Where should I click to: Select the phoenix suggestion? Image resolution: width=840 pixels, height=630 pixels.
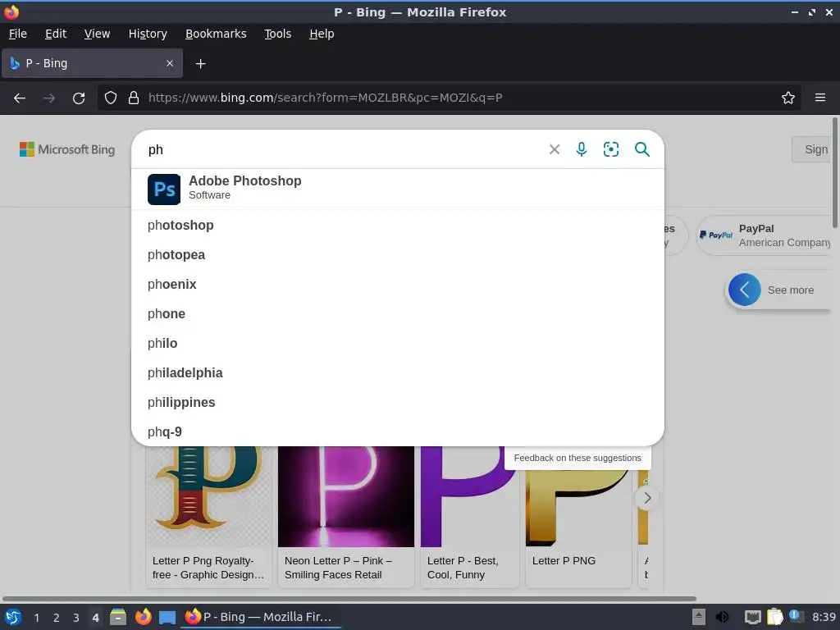click(398, 285)
